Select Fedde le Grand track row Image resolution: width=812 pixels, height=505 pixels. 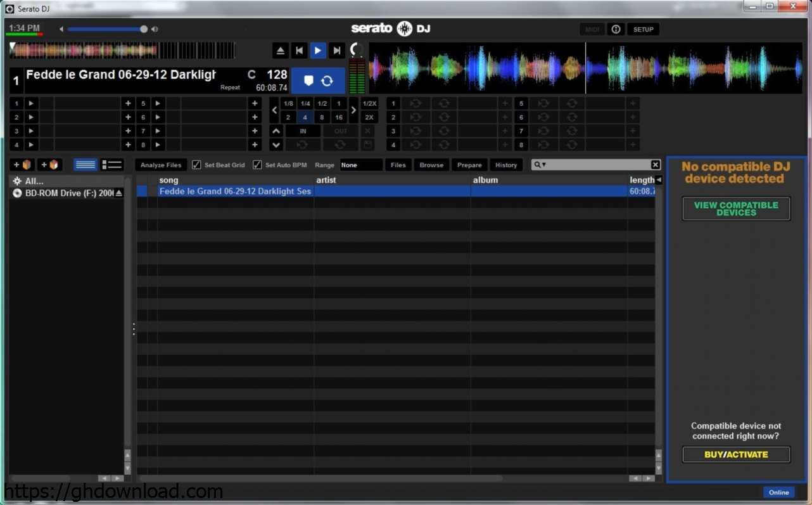pos(396,191)
